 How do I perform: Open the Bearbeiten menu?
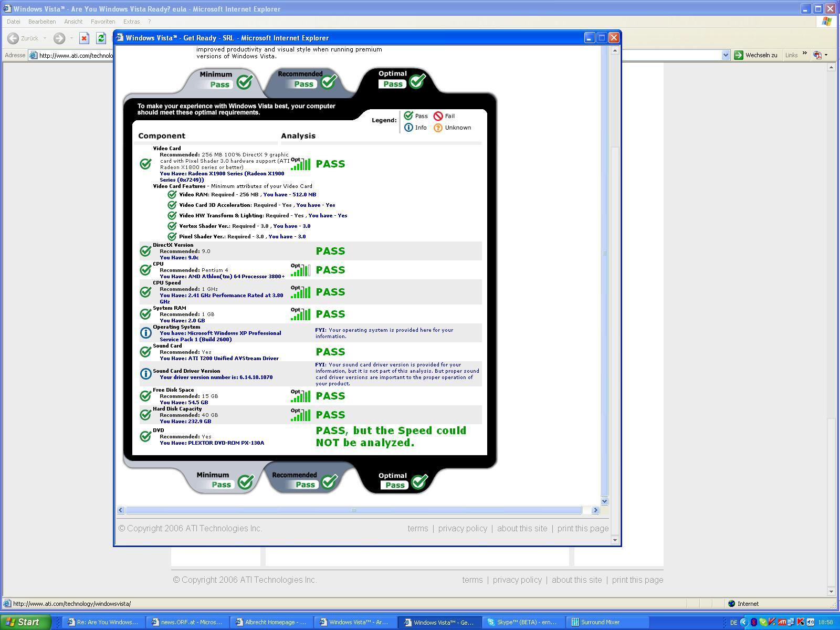coord(42,22)
